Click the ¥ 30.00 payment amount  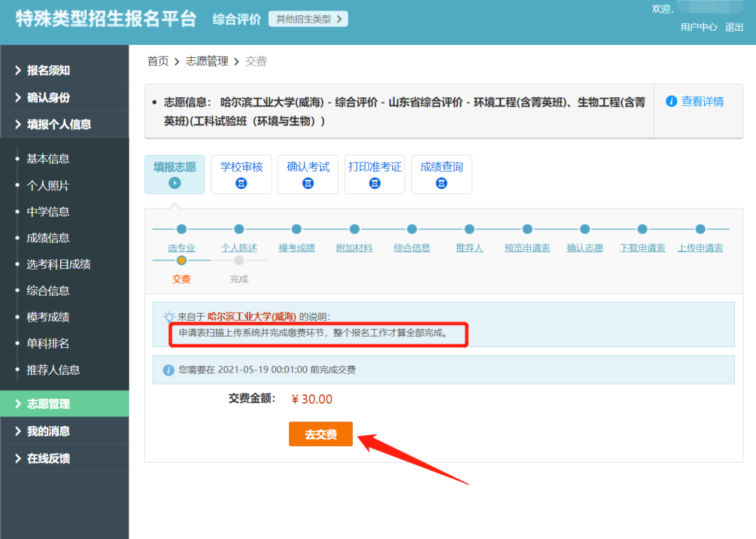(x=312, y=399)
